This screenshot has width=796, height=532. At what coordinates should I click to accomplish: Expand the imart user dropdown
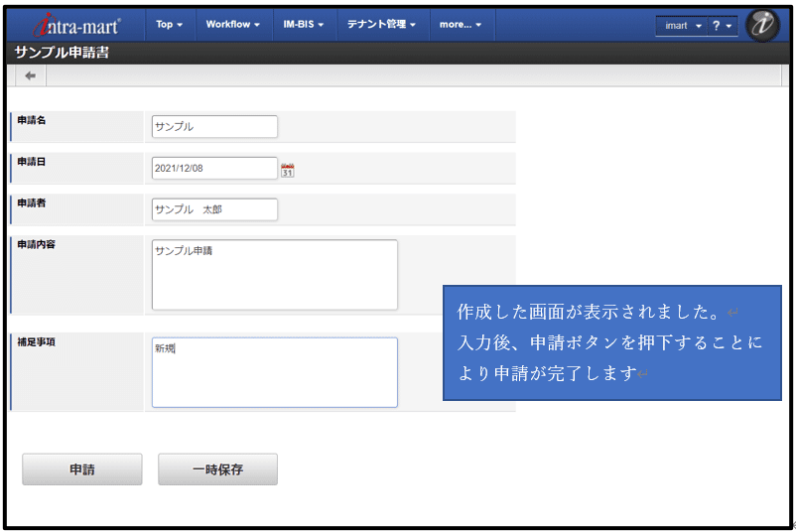681,26
